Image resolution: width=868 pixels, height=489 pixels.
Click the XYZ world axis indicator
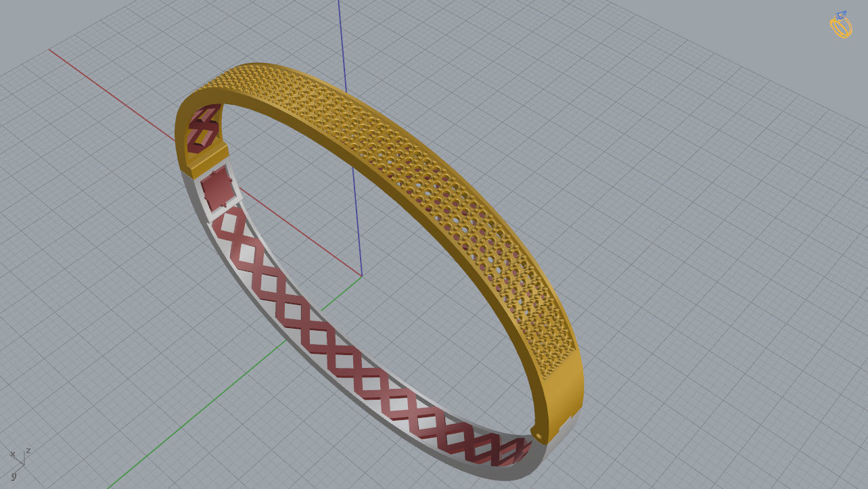pos(21,463)
